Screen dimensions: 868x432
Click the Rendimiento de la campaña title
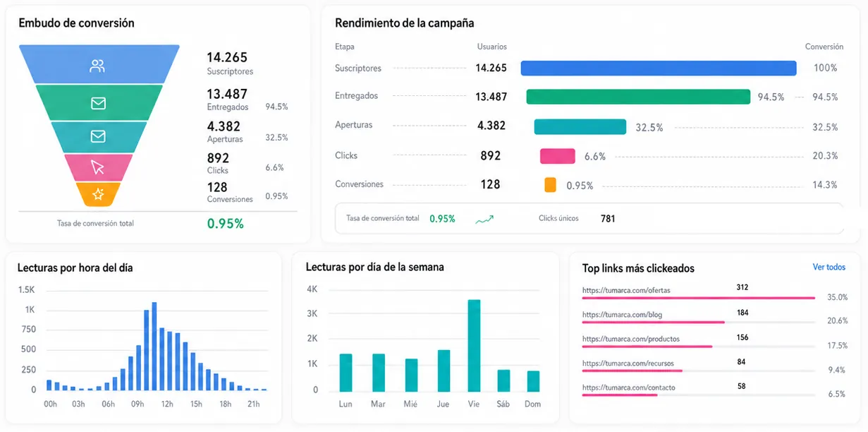tap(404, 23)
